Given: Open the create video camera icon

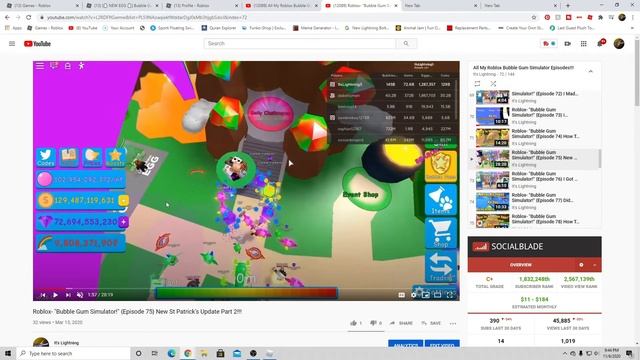Looking at the screenshot, I should (x=568, y=44).
